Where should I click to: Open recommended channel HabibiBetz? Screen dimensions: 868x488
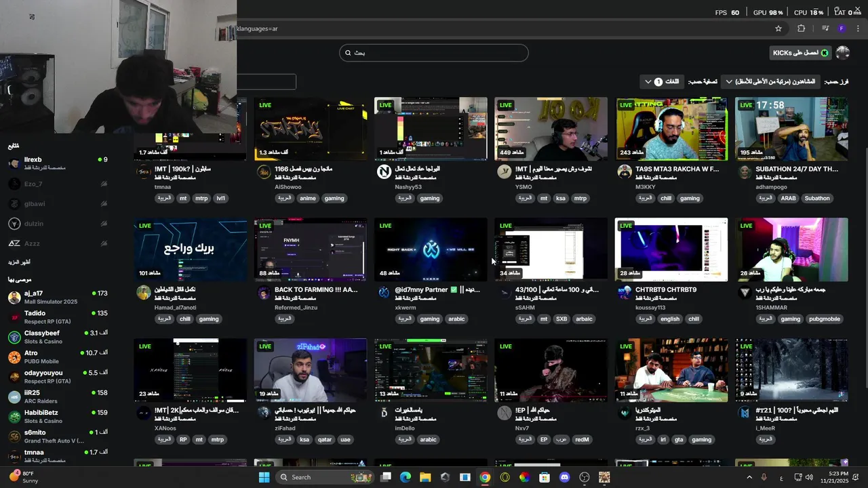coord(58,416)
